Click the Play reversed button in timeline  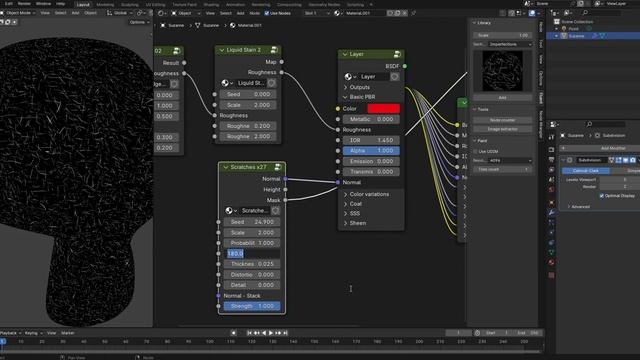pyautogui.click(x=264, y=333)
